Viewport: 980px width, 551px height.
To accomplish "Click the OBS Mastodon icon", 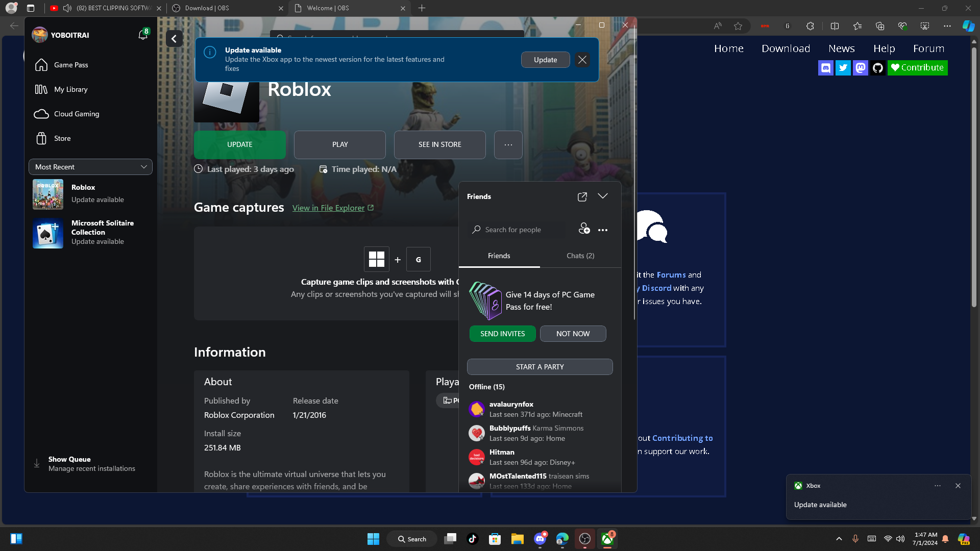I will [861, 68].
